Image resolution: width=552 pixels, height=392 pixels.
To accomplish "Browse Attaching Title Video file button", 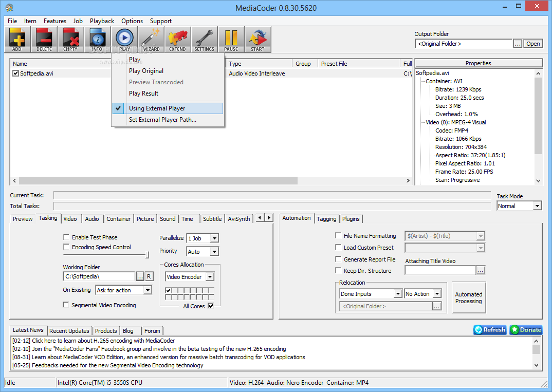I will click(480, 270).
